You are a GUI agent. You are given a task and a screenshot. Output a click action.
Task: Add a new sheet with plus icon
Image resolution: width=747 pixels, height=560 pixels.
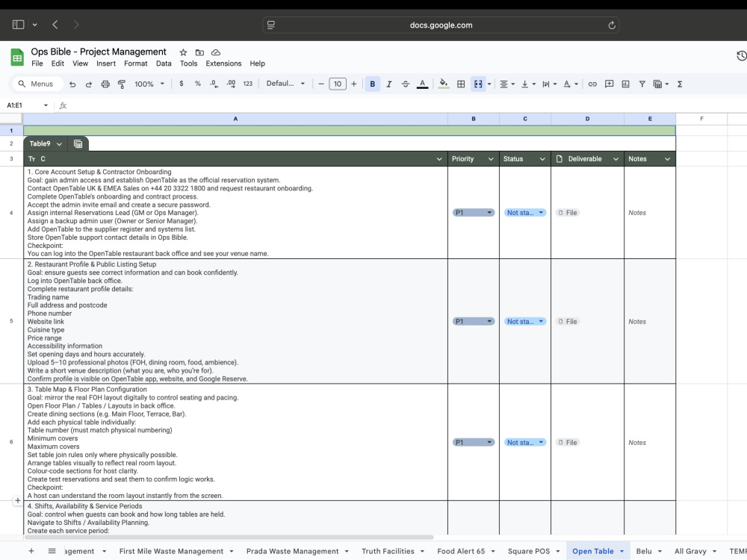click(x=31, y=551)
